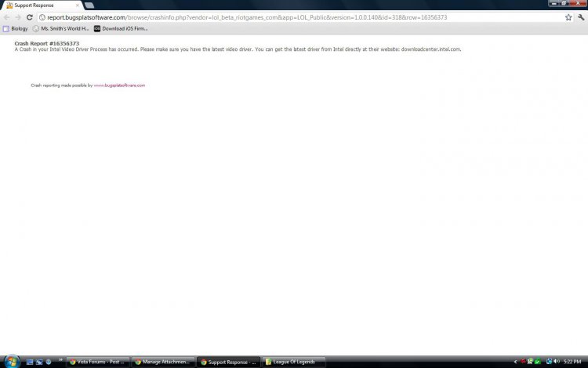
Task: Click the green person tray icon
Action: pos(530,362)
